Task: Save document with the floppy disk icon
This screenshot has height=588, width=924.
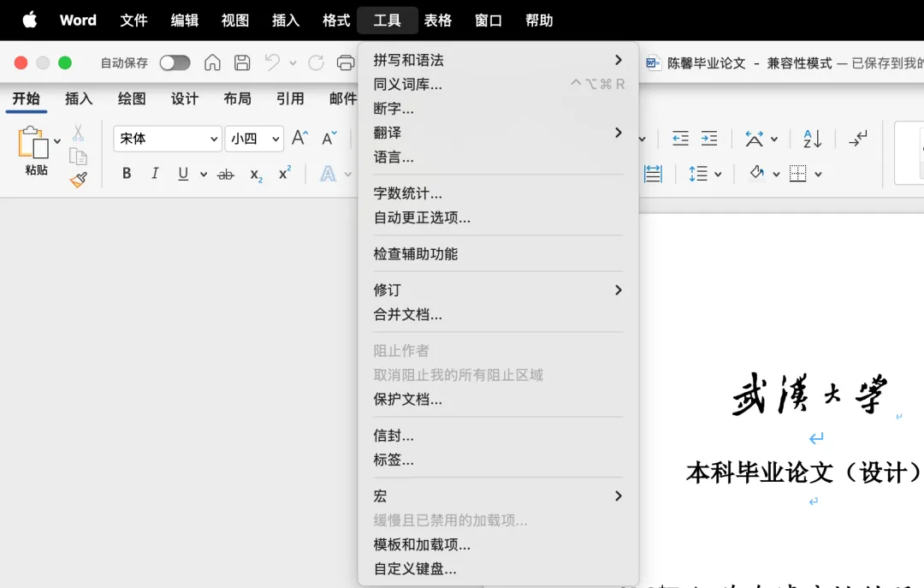Action: (242, 62)
